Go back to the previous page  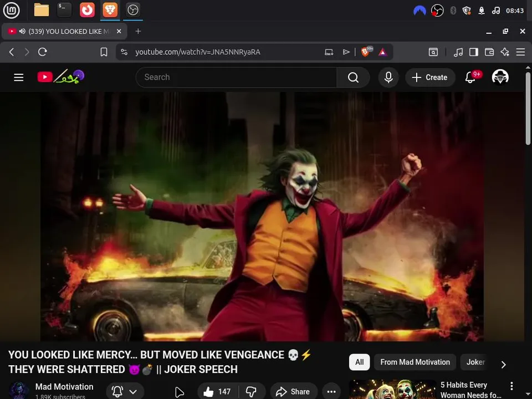pos(12,52)
